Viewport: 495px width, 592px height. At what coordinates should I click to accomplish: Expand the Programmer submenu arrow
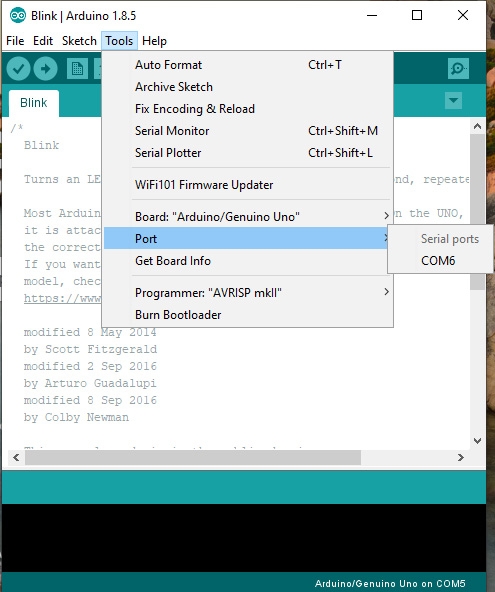386,291
